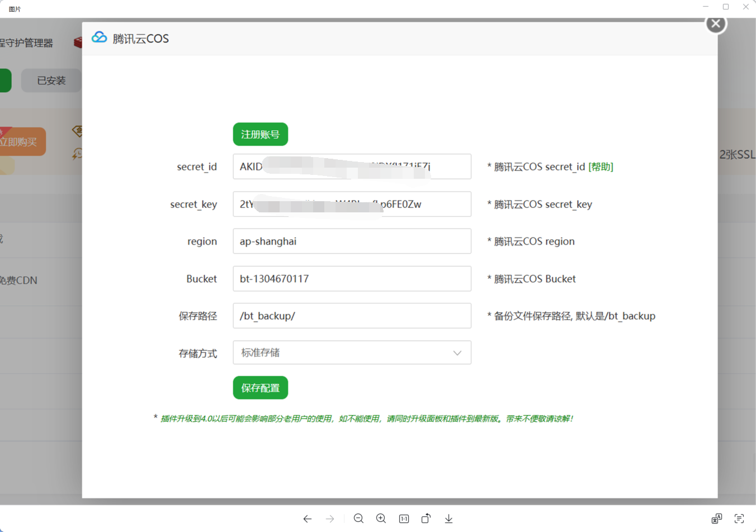
Task: Focus the region field with ap-shanghai
Action: [x=352, y=241]
